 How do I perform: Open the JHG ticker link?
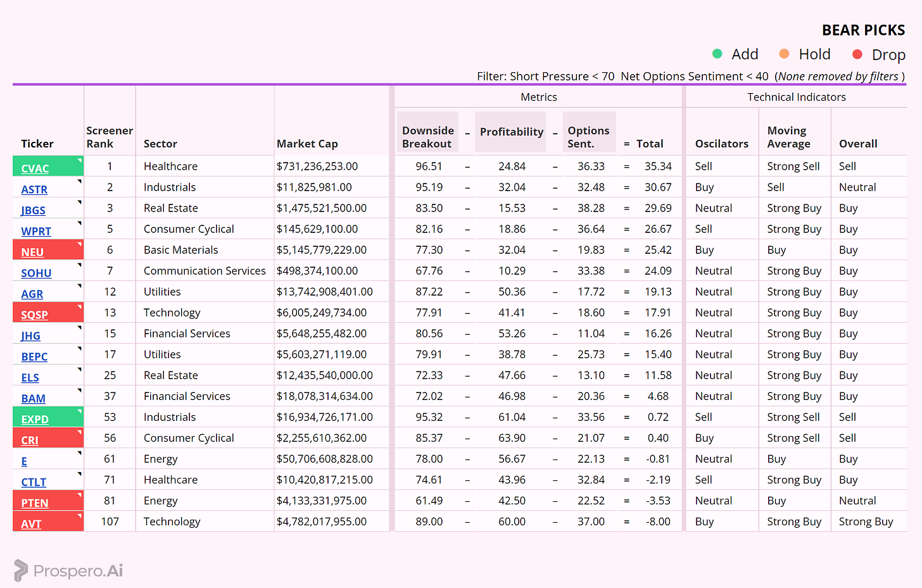[x=30, y=335]
